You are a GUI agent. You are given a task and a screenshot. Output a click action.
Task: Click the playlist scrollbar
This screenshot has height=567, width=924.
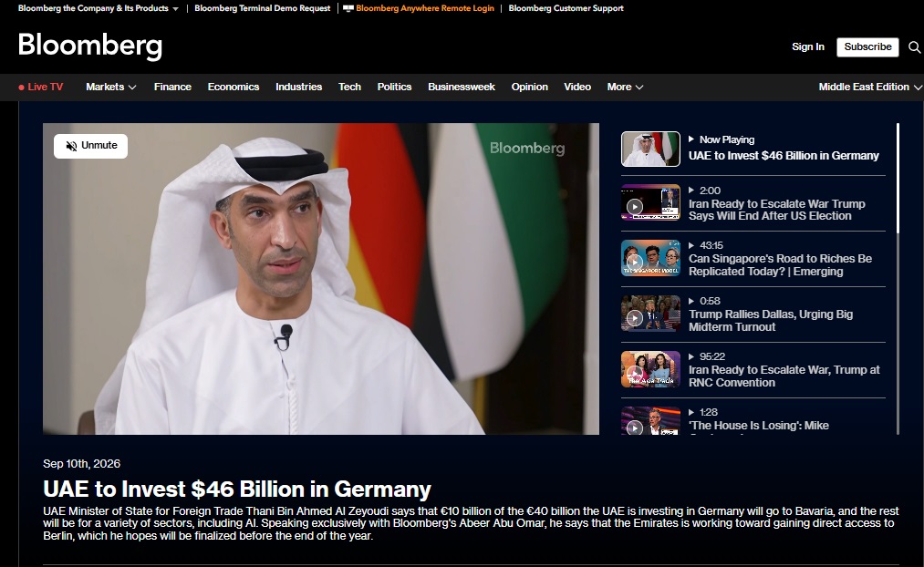coord(898,178)
